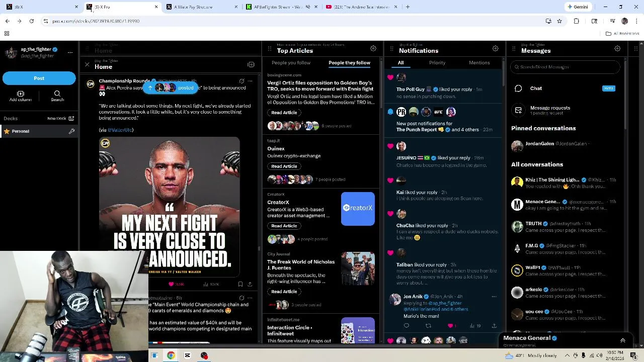Read Article for Nicholas J. Fuentes story

click(x=284, y=292)
